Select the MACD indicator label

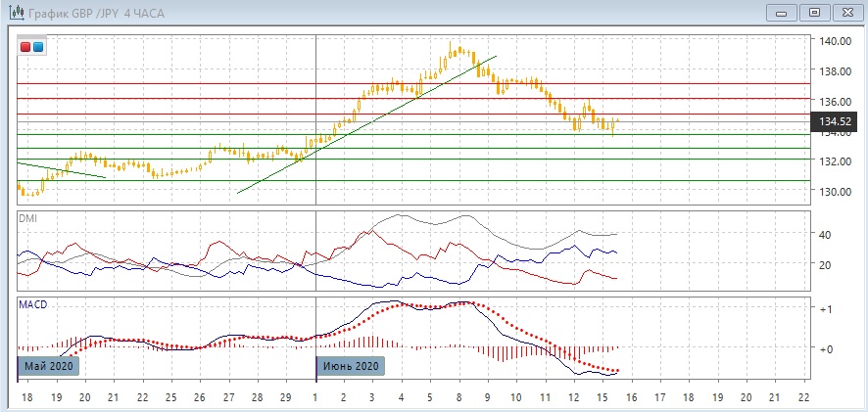tap(33, 305)
